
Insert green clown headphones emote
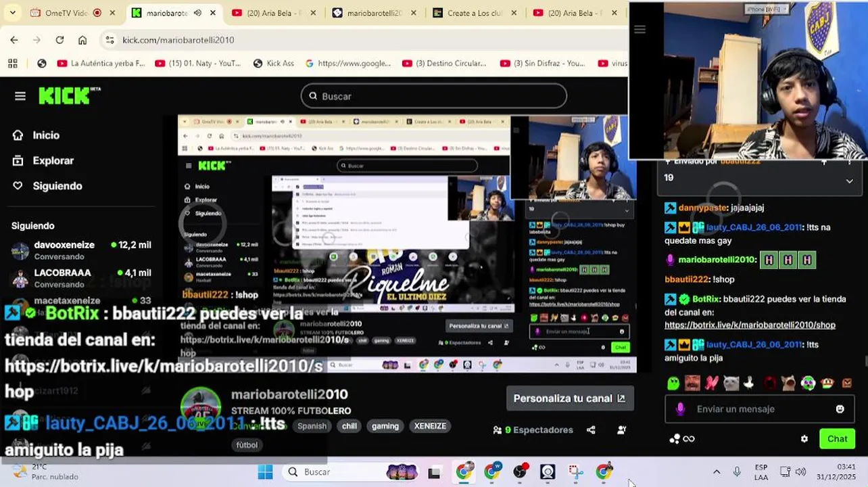pos(808,384)
